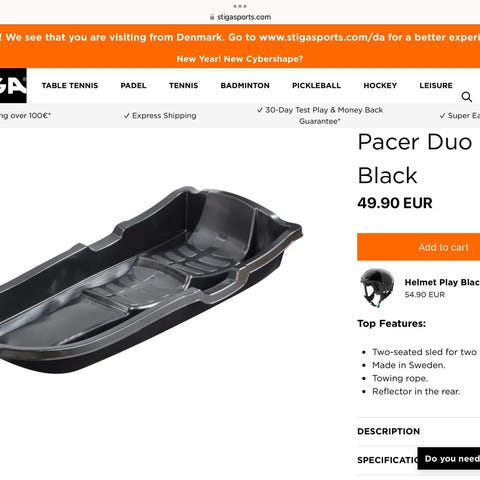Screen dimensions: 480x480
Task: Open the Do you need help chat
Action: (x=449, y=459)
